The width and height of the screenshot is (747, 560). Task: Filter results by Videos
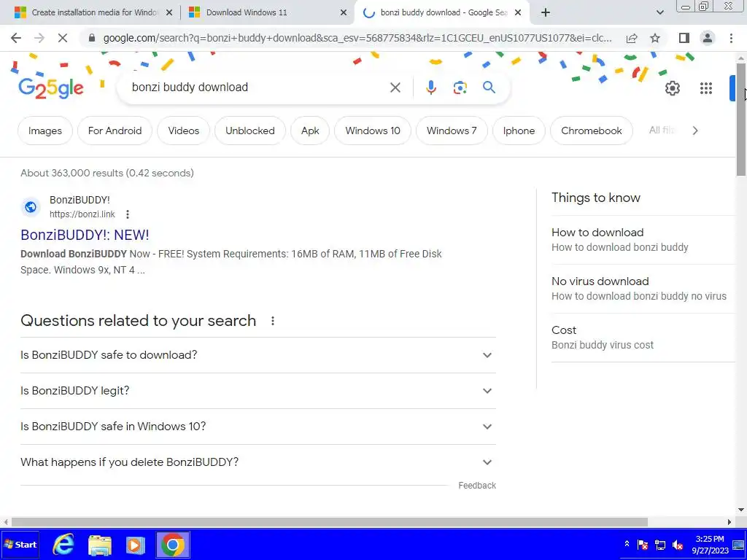click(x=183, y=131)
